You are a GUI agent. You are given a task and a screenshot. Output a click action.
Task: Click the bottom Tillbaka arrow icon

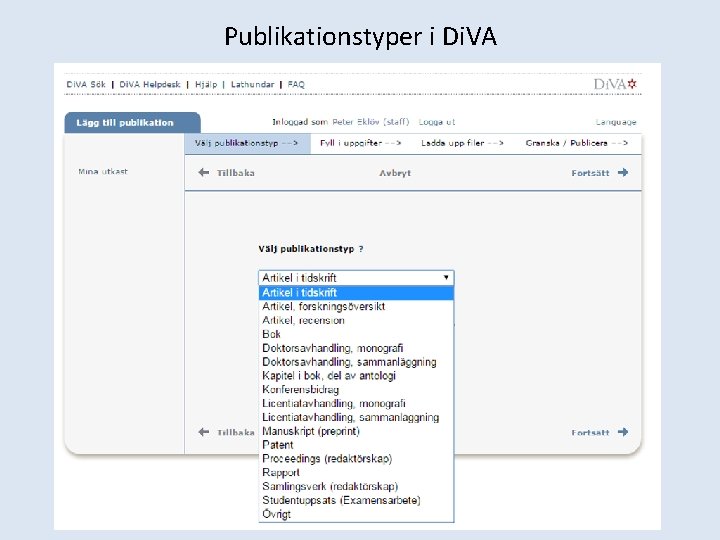coord(203,432)
